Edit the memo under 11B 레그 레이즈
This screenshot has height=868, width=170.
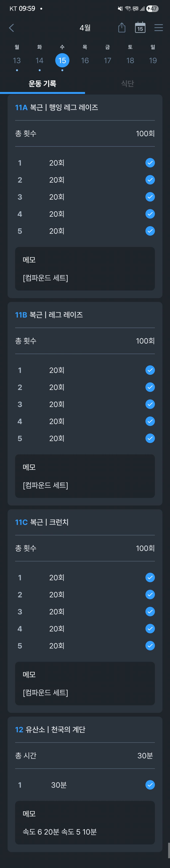tap(85, 476)
